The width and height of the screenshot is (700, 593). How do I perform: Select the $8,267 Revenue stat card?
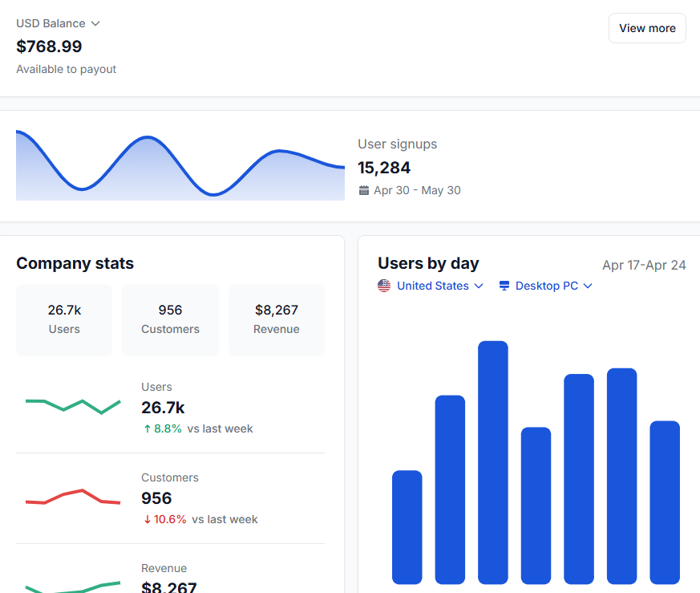click(276, 319)
